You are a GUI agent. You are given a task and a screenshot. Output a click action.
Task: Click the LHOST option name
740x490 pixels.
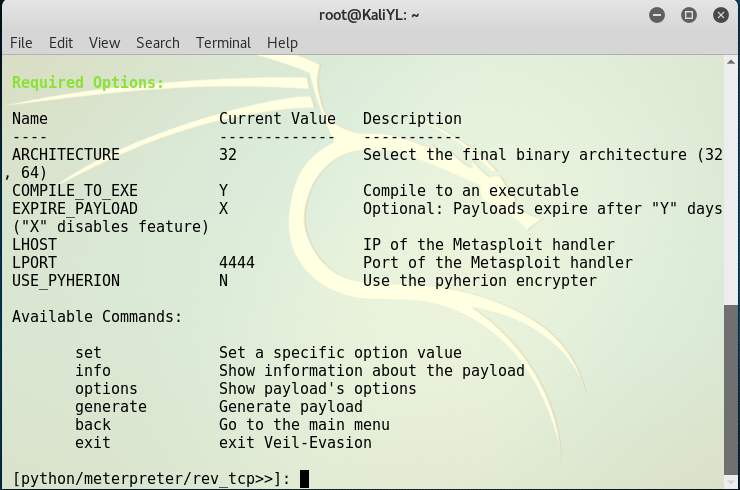pyautogui.click(x=34, y=245)
